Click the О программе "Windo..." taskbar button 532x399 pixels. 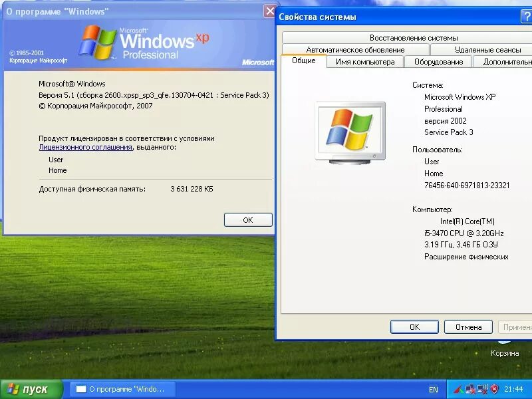click(x=122, y=389)
